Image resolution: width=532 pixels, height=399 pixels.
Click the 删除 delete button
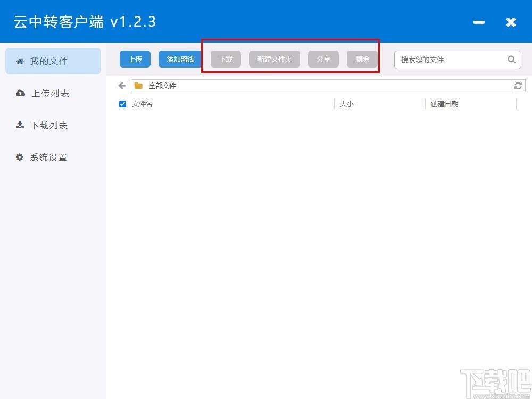click(362, 60)
